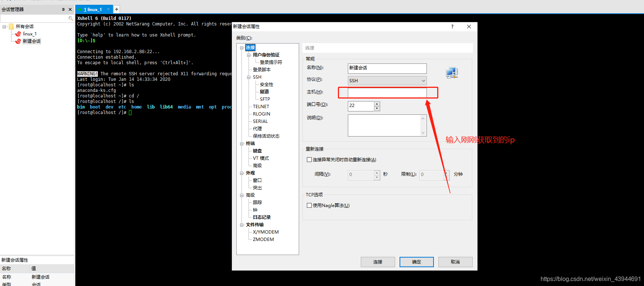
Task: Click the help question mark in dialog
Action: click(x=452, y=27)
